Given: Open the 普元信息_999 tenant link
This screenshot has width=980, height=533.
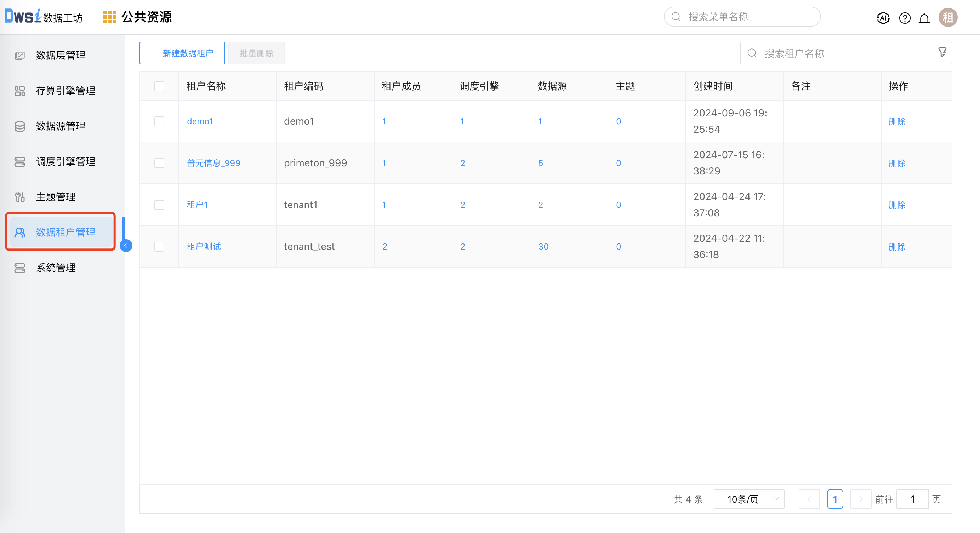Looking at the screenshot, I should 213,163.
